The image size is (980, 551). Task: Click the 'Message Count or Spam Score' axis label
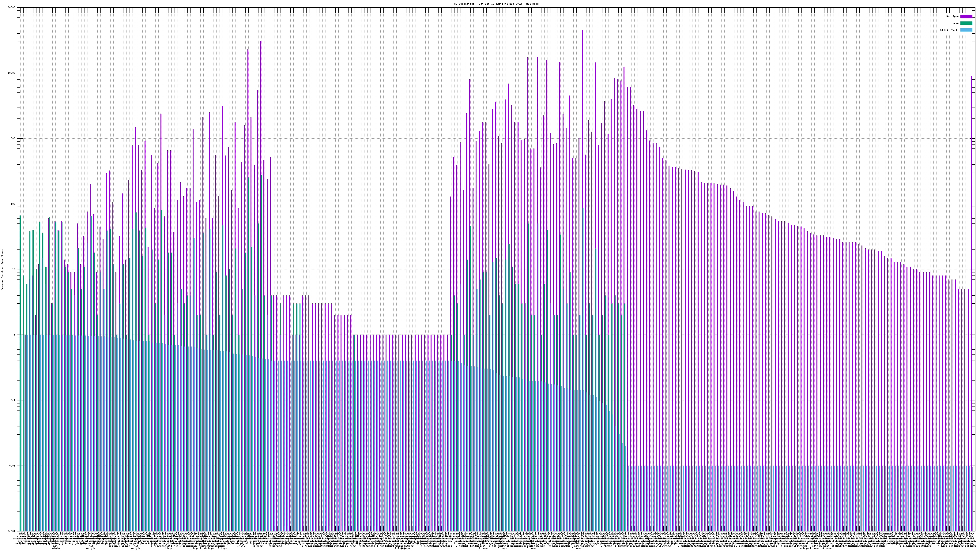(x=2, y=269)
